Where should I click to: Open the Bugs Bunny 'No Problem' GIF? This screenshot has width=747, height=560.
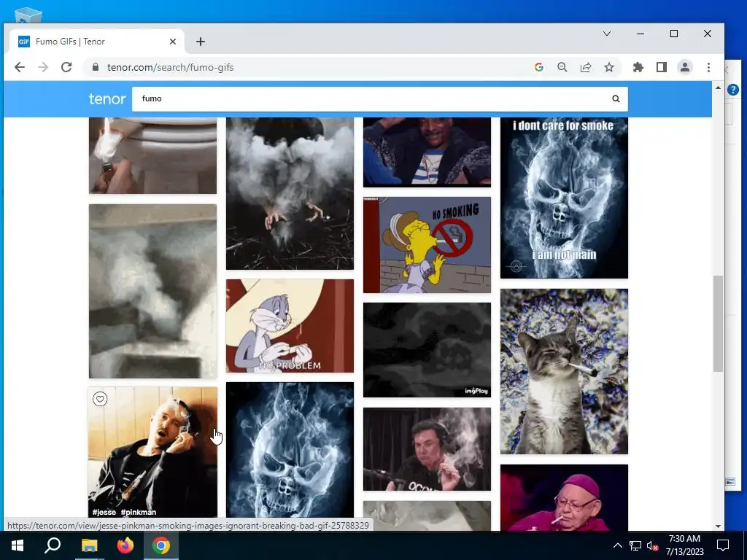tap(290, 326)
